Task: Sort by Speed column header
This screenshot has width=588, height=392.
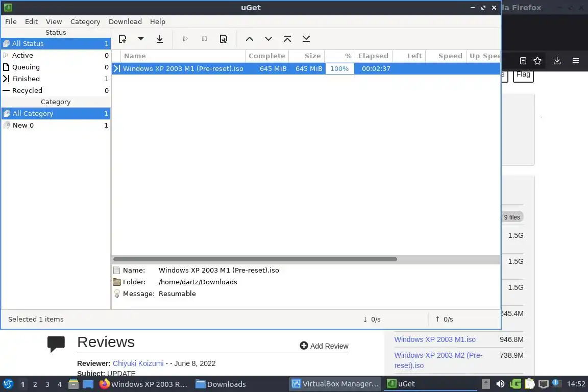Action: pos(446,56)
